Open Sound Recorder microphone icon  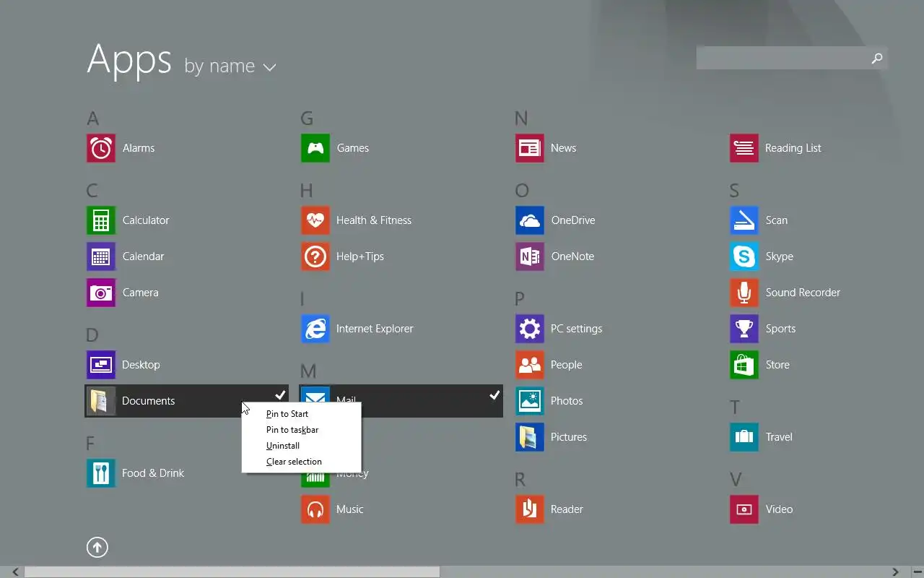(x=744, y=293)
